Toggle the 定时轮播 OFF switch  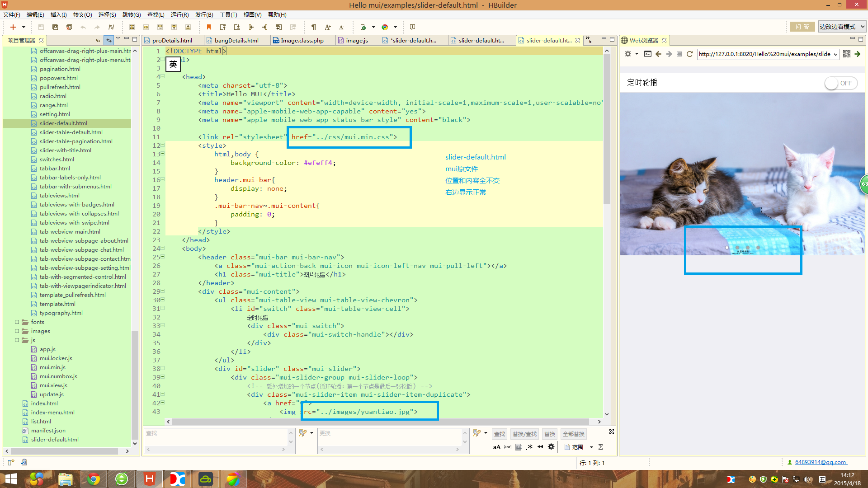click(x=840, y=83)
